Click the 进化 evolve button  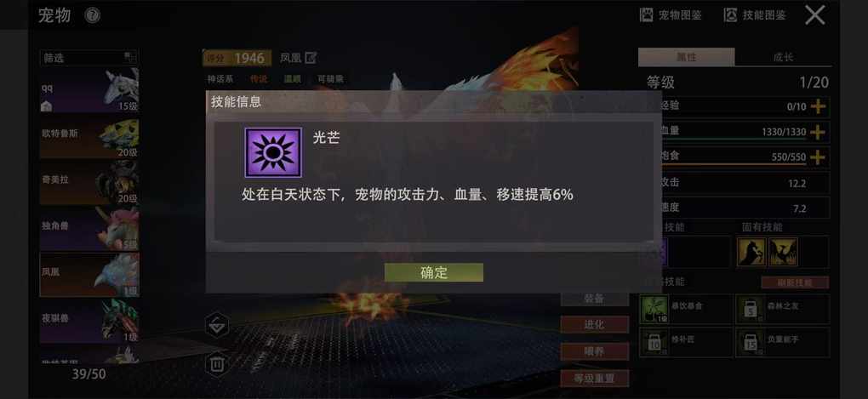coord(595,325)
